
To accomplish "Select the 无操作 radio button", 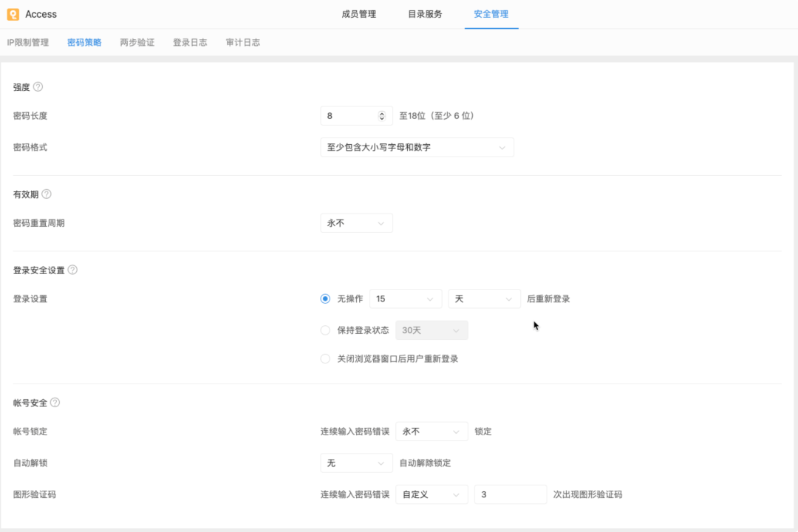I will (x=325, y=299).
